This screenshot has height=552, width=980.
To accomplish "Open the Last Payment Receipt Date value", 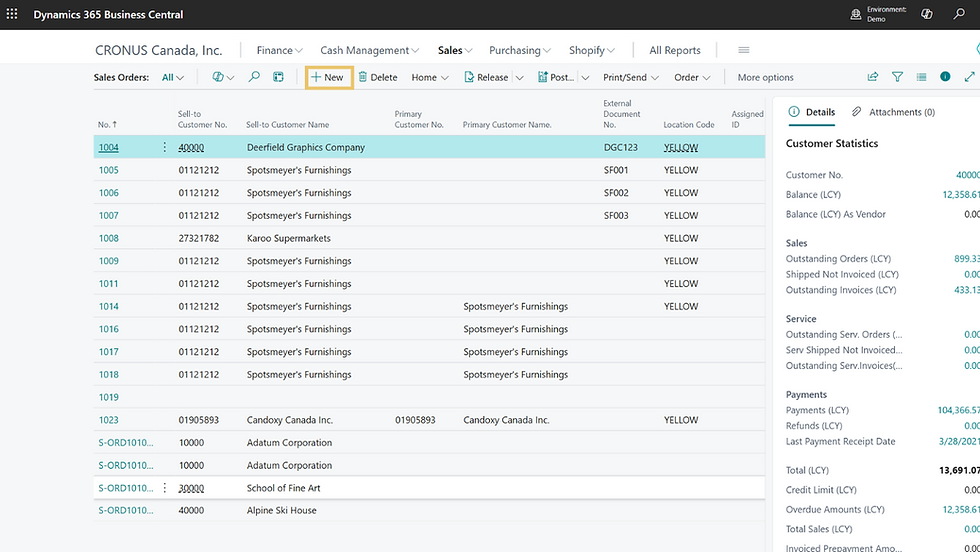I will [x=959, y=441].
